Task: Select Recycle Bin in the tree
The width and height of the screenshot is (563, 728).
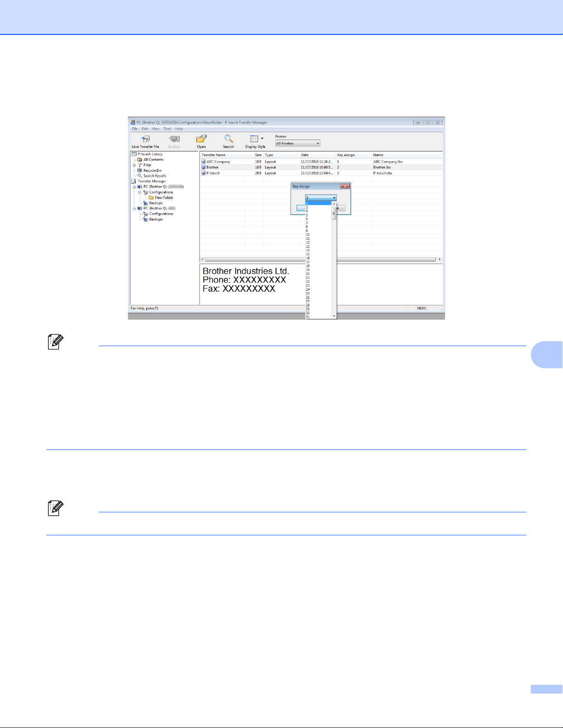Action: pos(152,170)
